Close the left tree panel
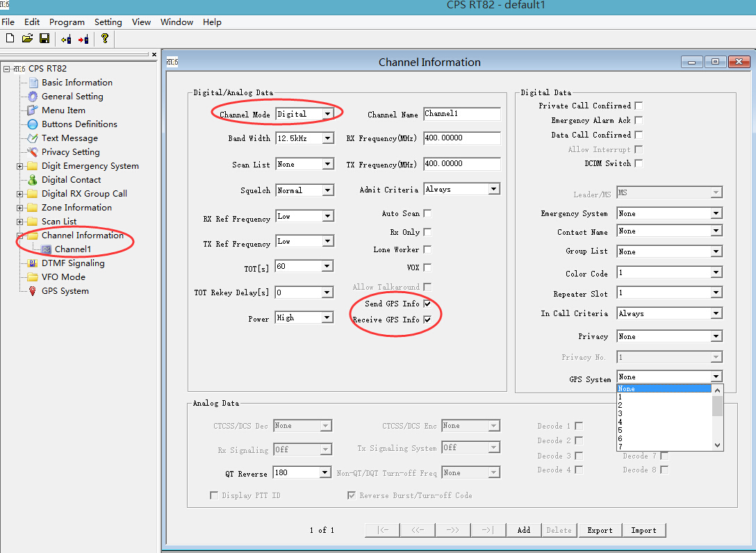The image size is (756, 553). (154, 54)
